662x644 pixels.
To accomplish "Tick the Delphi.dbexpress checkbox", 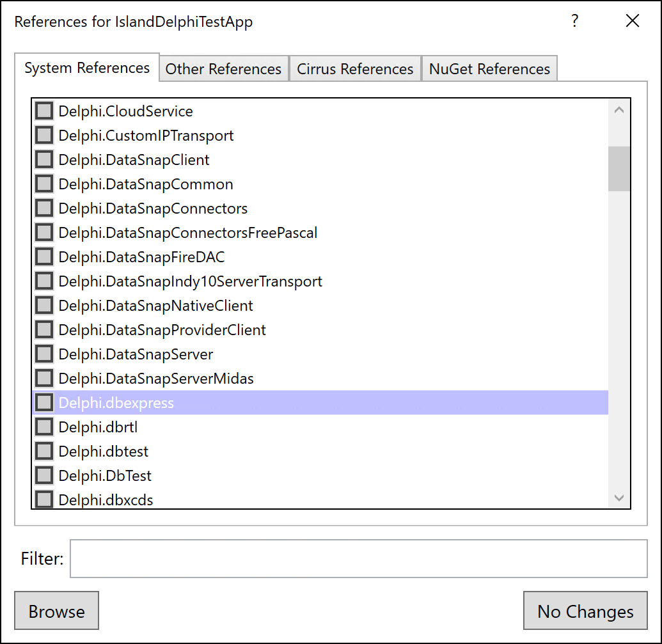I will 44,403.
